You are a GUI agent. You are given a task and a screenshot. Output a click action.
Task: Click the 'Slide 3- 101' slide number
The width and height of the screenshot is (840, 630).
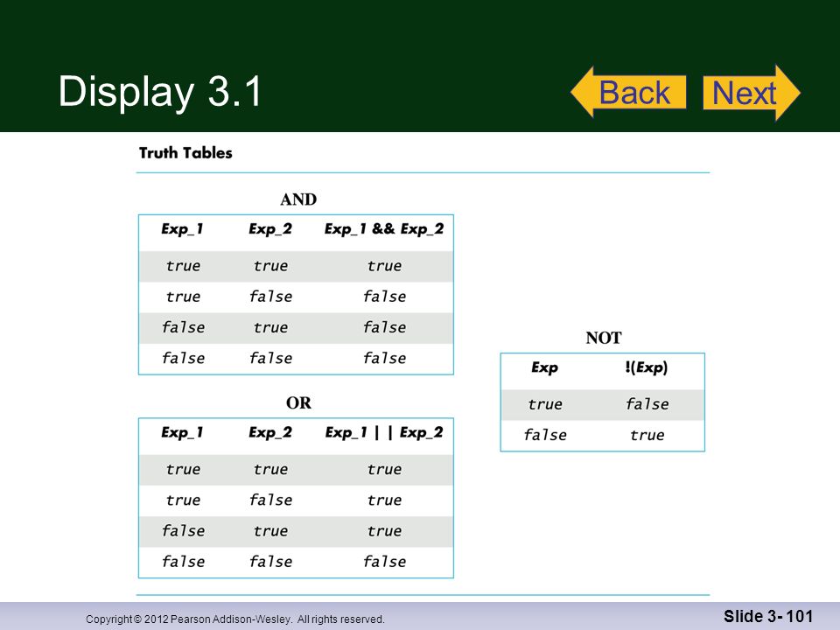tap(768, 617)
